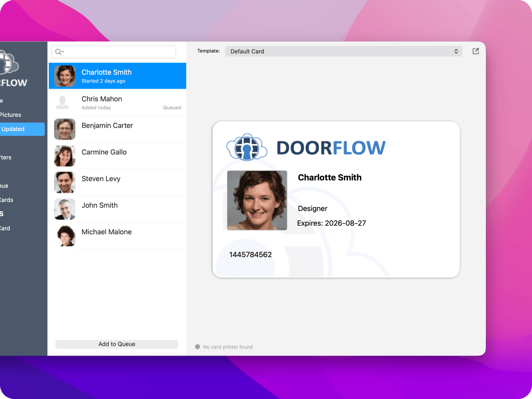Click Benjamin Carter's avatar thumbnail
The image size is (532, 399).
point(65,129)
